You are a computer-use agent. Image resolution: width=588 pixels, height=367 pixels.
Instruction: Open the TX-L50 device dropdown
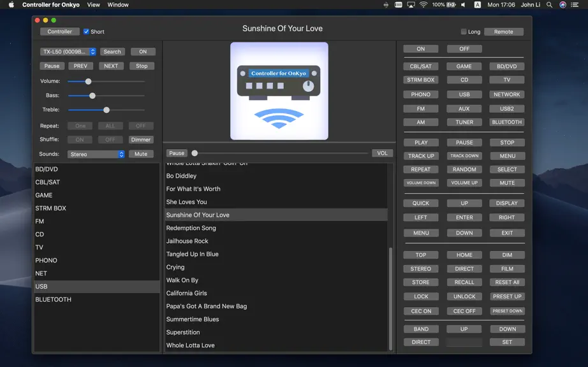pos(68,52)
